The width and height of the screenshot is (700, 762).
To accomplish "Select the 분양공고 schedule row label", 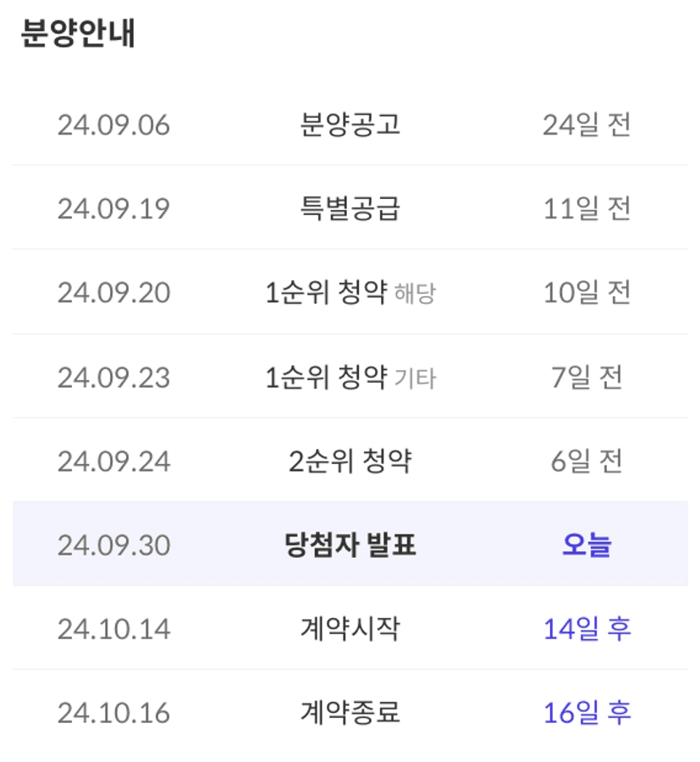I will [x=350, y=125].
